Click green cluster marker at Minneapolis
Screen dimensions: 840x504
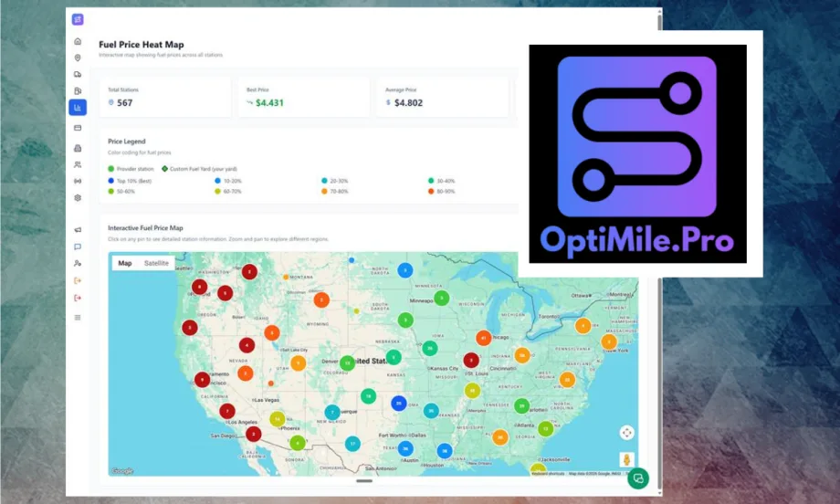point(441,298)
